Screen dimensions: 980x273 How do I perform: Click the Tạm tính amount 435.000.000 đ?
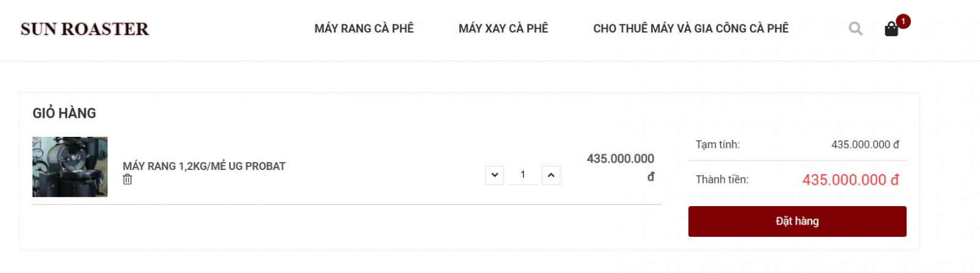(x=865, y=145)
